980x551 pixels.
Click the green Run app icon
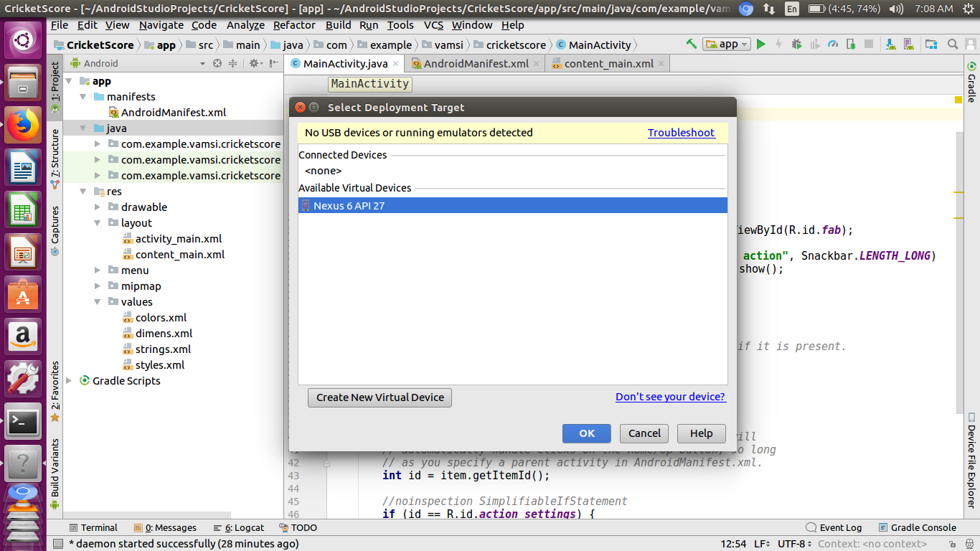(x=761, y=44)
